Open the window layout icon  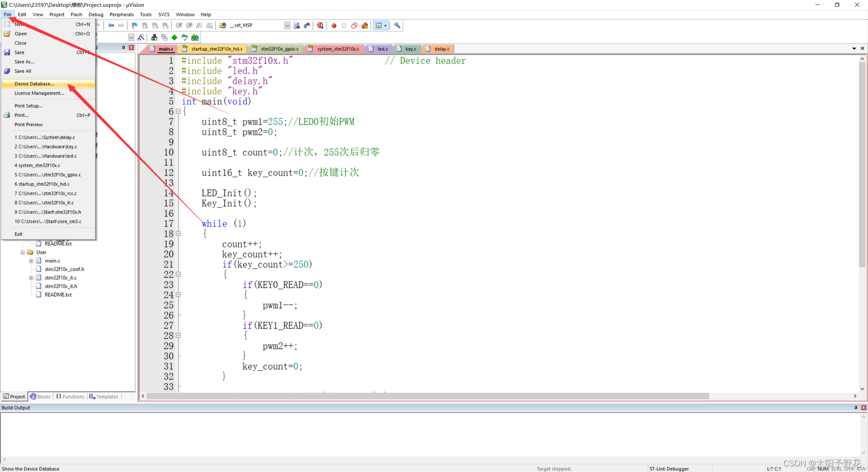pos(379,25)
